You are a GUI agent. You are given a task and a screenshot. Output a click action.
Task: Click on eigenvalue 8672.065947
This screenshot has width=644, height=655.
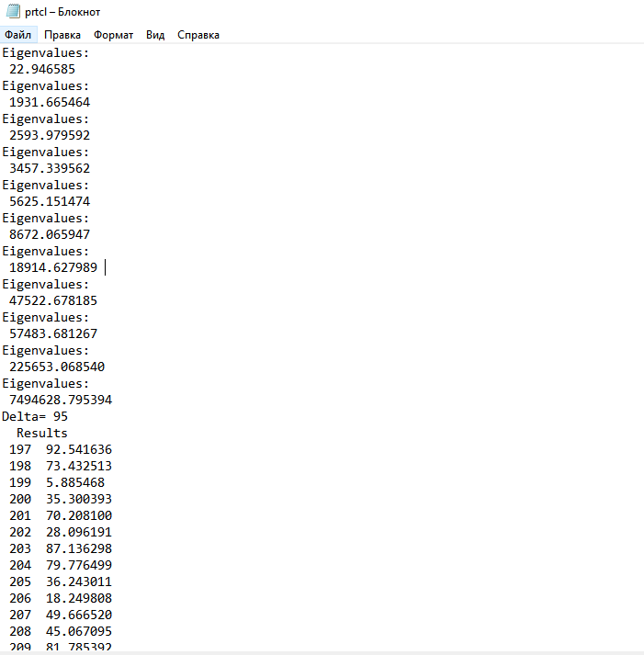pyautogui.click(x=50, y=234)
